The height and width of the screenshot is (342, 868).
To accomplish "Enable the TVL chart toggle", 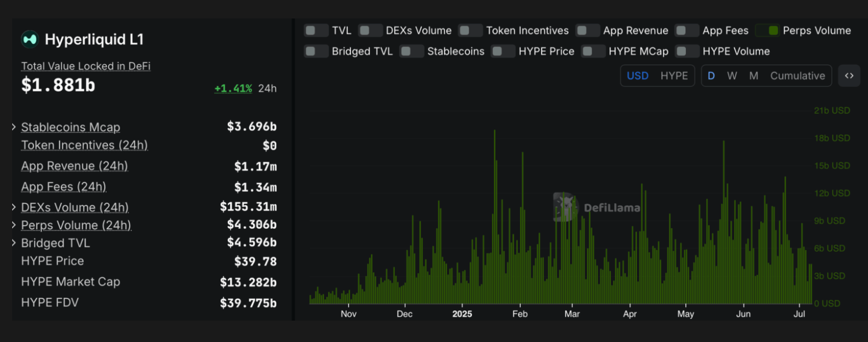I will pos(316,31).
